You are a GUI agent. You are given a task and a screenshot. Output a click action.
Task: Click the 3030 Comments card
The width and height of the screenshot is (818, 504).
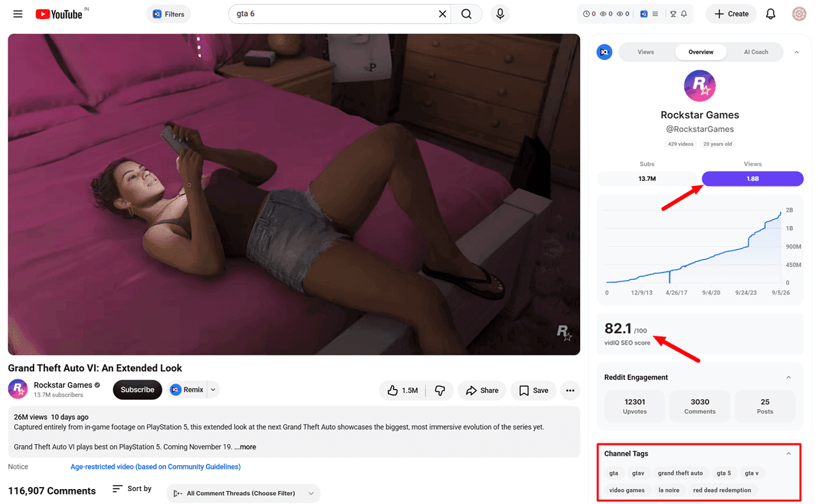[x=699, y=406]
